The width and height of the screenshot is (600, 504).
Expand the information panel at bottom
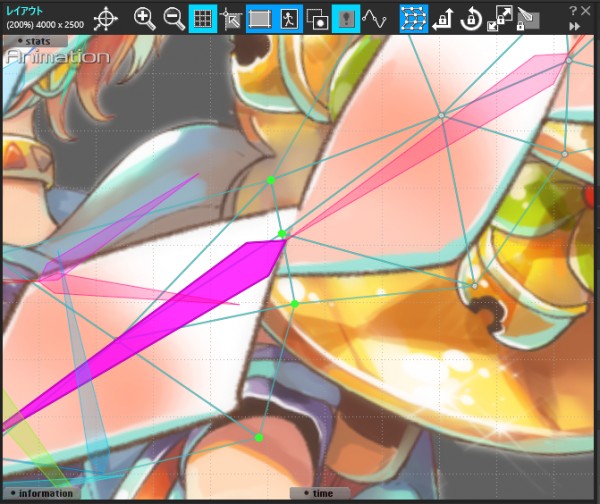(x=44, y=493)
